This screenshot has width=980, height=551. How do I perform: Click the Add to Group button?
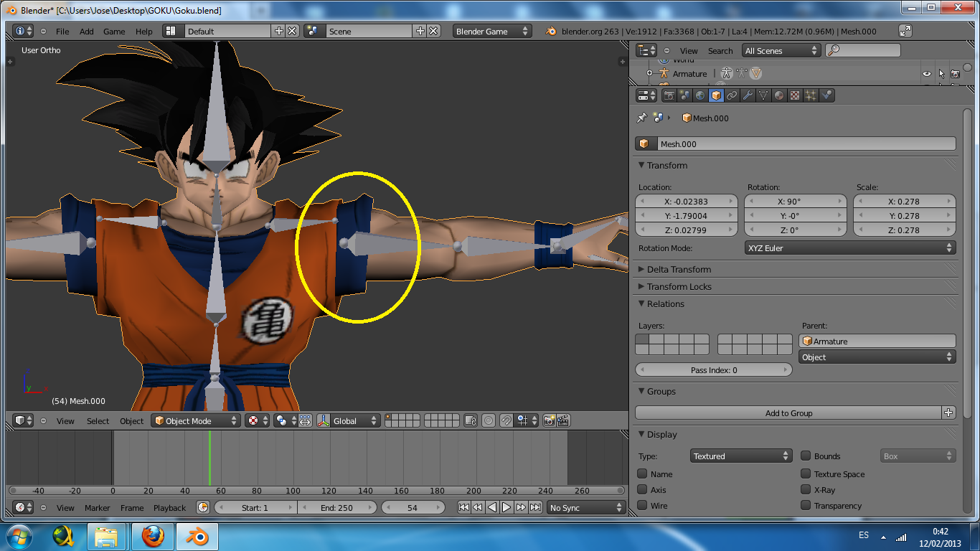(788, 413)
